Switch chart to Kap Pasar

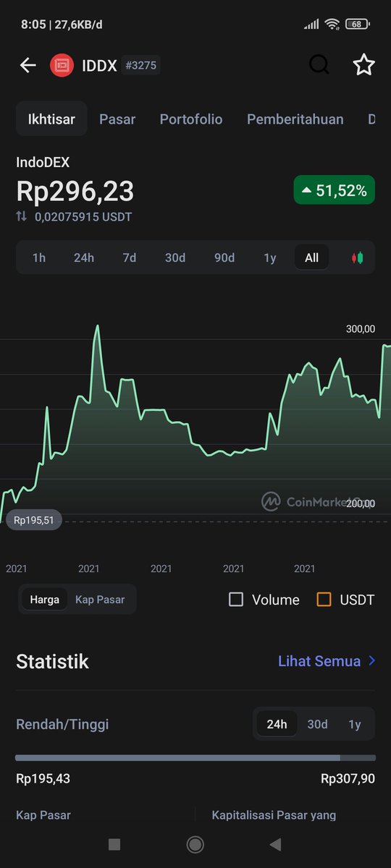(100, 600)
